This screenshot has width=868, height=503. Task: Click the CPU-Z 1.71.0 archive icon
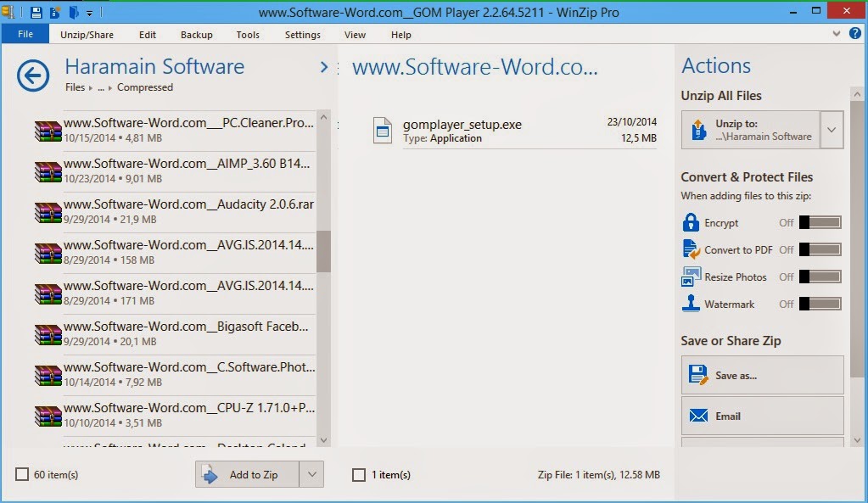[x=48, y=416]
